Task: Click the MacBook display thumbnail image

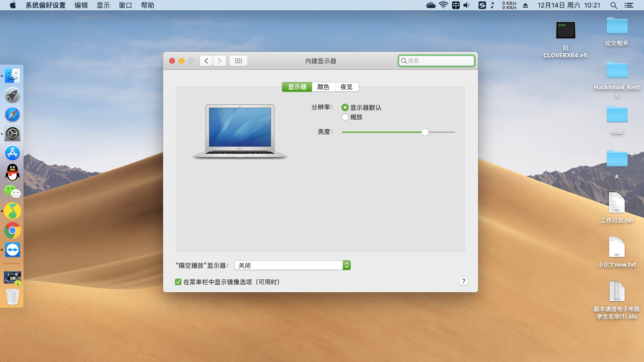Action: [240, 131]
